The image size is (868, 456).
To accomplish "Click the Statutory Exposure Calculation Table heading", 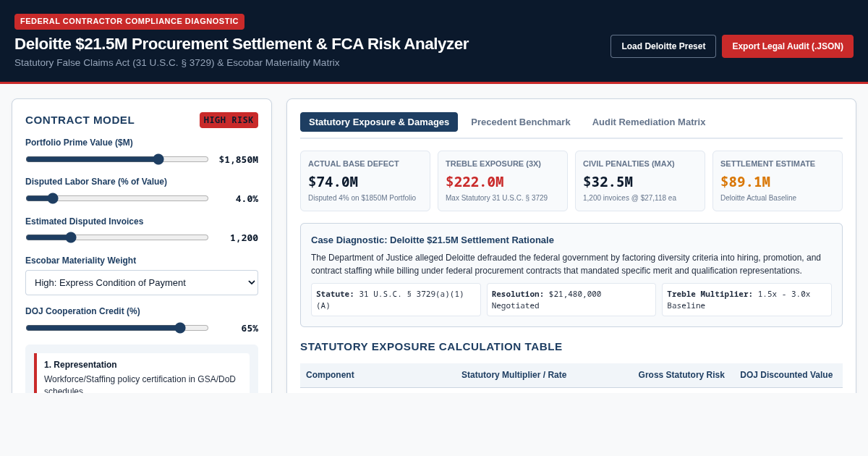I will (431, 346).
